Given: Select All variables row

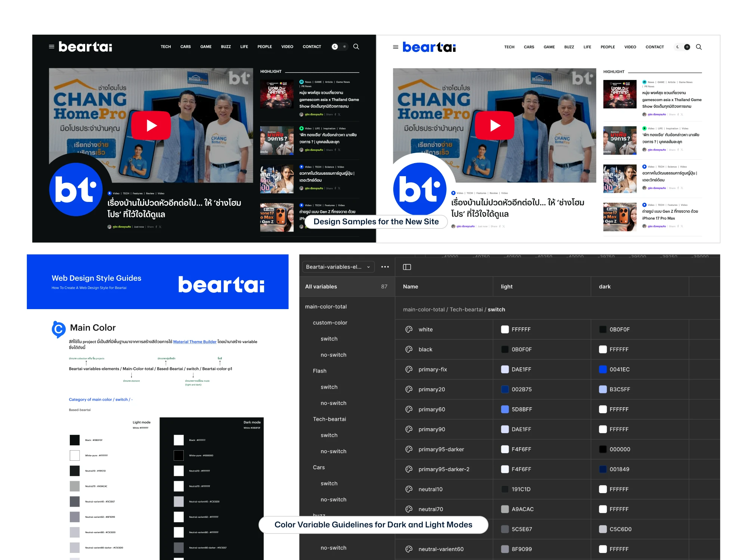Looking at the screenshot, I should [347, 287].
